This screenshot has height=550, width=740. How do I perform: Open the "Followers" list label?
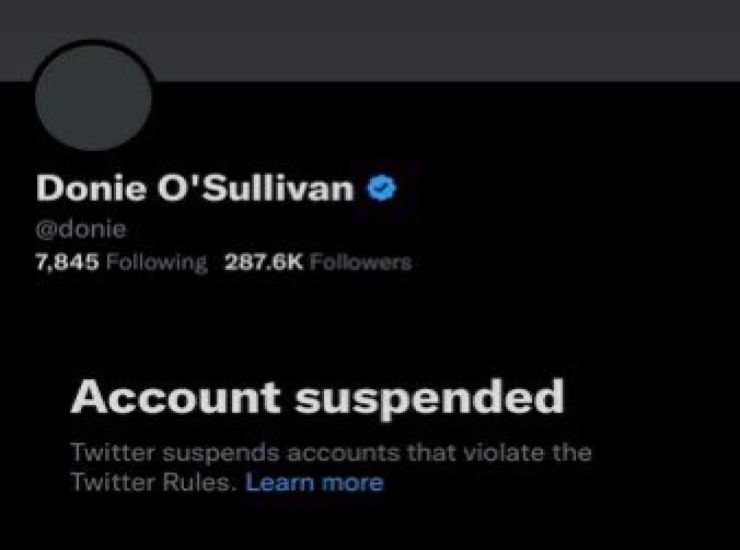pyautogui.click(x=361, y=263)
